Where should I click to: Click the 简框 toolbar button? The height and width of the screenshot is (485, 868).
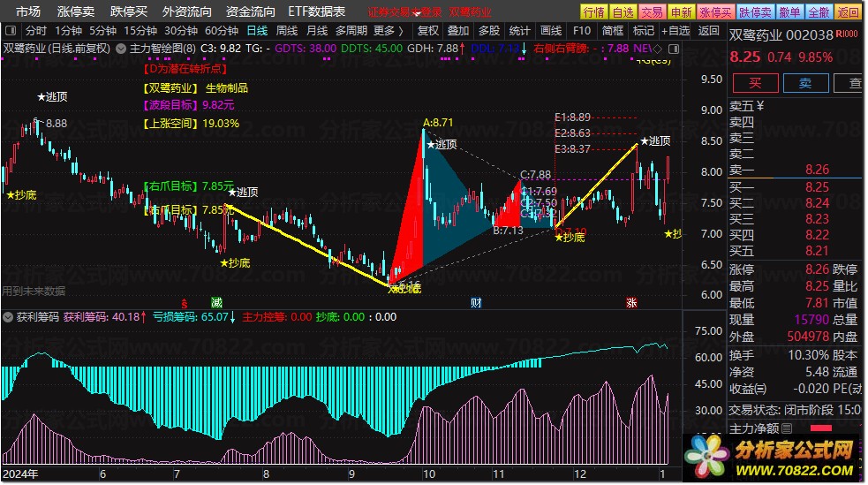[612, 31]
